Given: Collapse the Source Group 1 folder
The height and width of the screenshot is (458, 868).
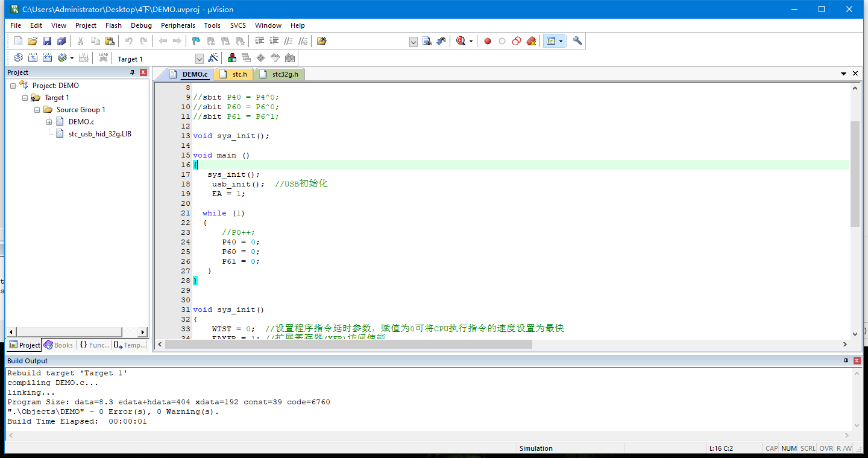Looking at the screenshot, I should pyautogui.click(x=37, y=110).
